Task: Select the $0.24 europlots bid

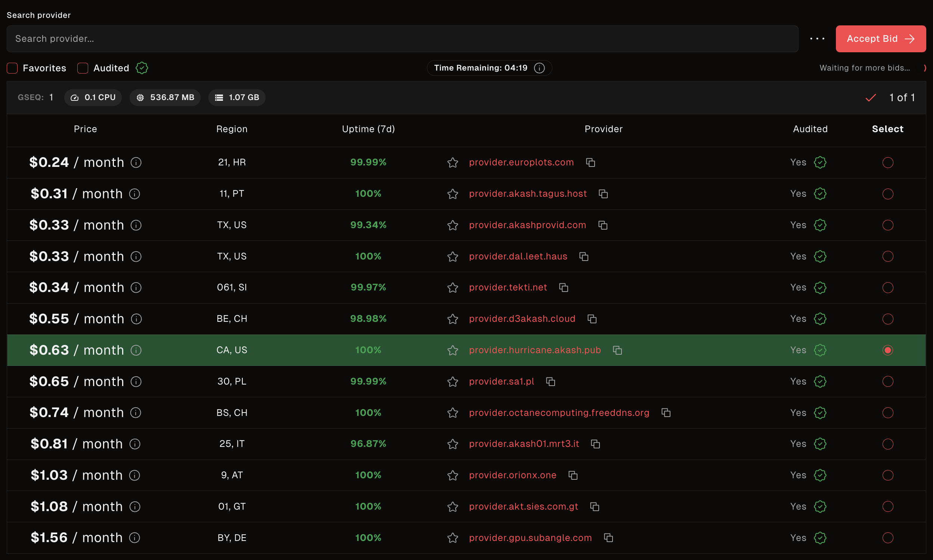Action: [887, 163]
